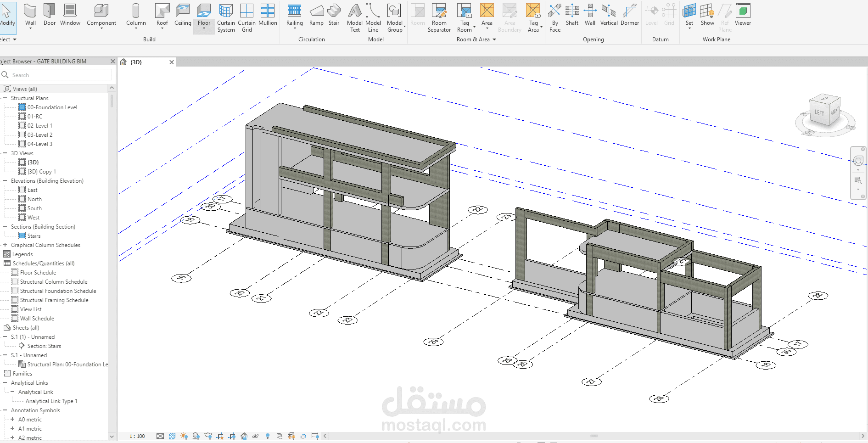Screen dimensions: 868x443
Task: Select the Vertical opening tool
Action: pos(609,15)
